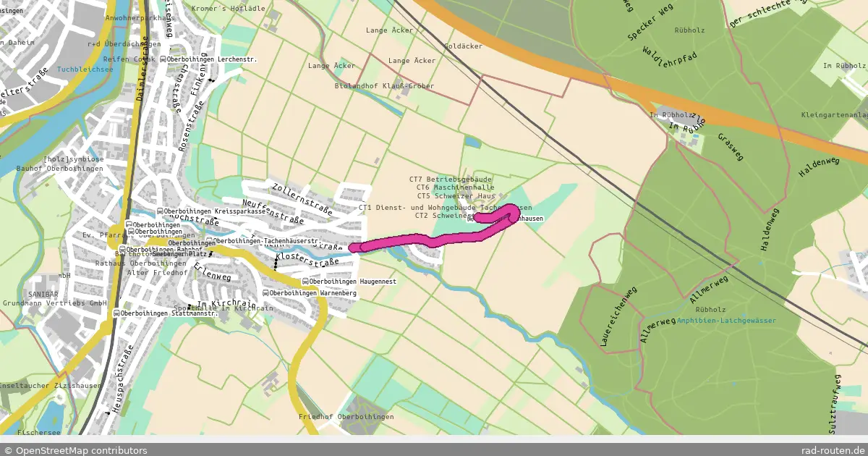Select the Oberboihingen Kreissparkasse bus stop icon
This screenshot has width=868, height=456.
tap(160, 211)
